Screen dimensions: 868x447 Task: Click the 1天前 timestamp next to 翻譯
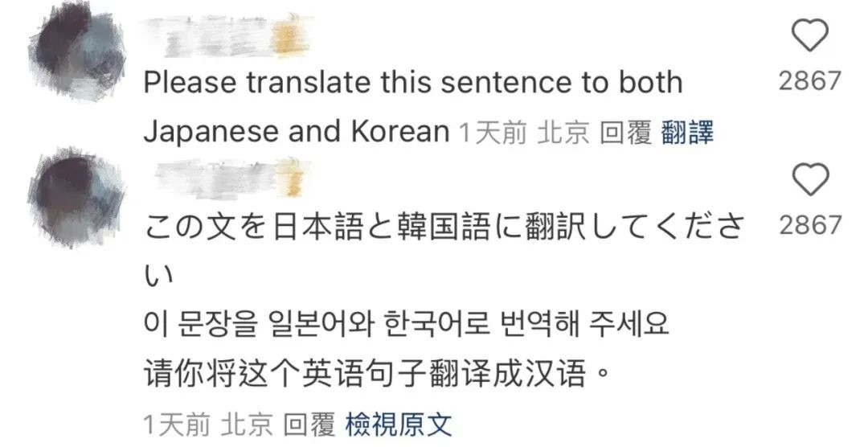[492, 133]
